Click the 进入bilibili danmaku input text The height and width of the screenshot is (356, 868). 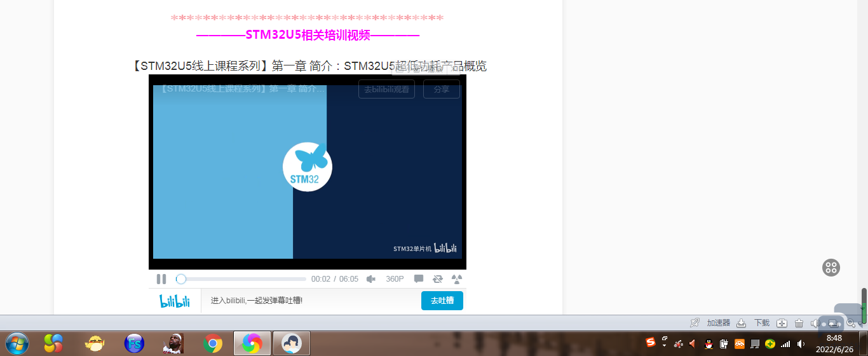[x=257, y=301]
